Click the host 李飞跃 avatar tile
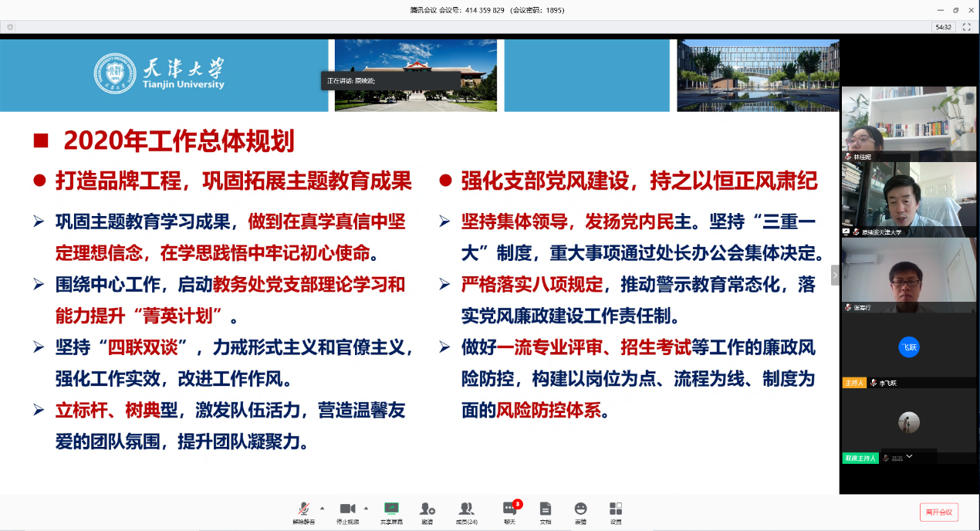This screenshot has height=531, width=980. [908, 347]
